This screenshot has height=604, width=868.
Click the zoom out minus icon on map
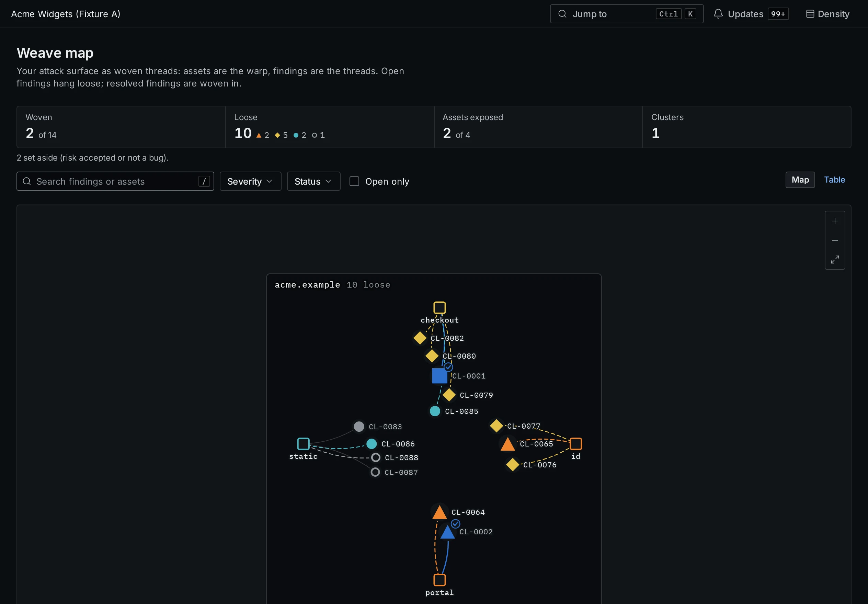tap(835, 240)
